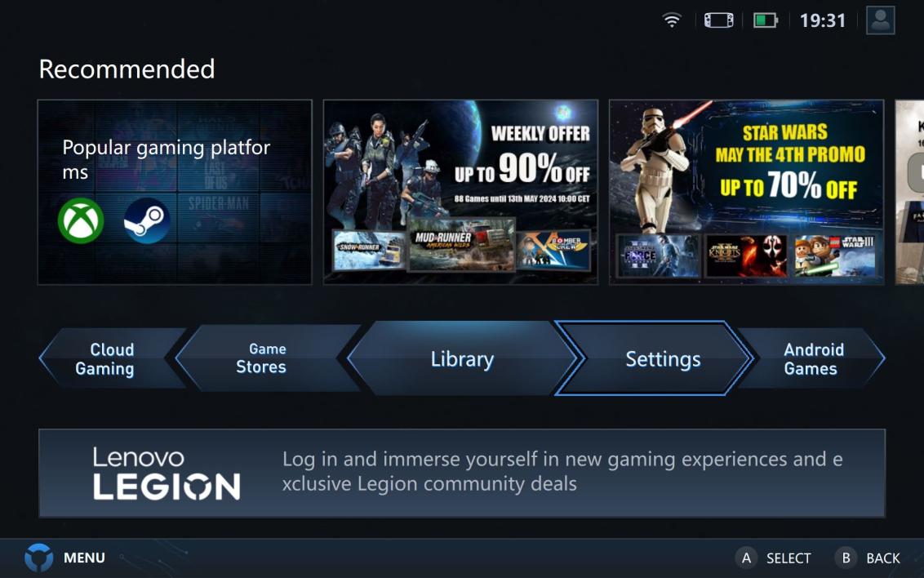Select the MudRunner American Wilds thumbnail
The image size is (924, 578).
tap(461, 245)
